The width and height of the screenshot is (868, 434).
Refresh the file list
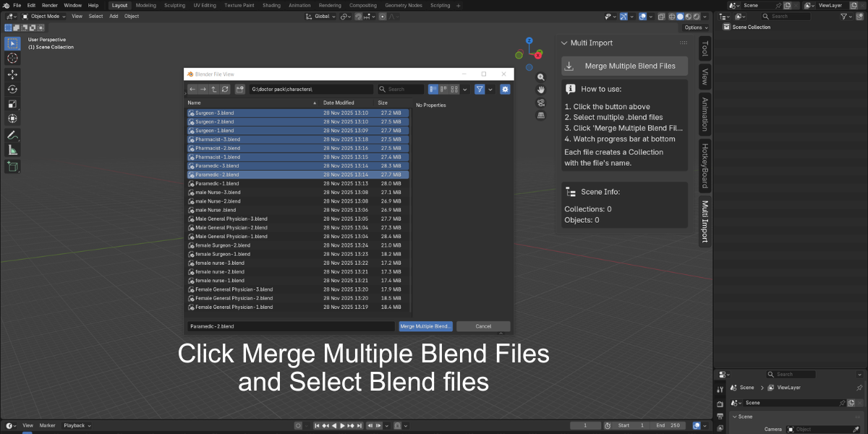pos(225,89)
